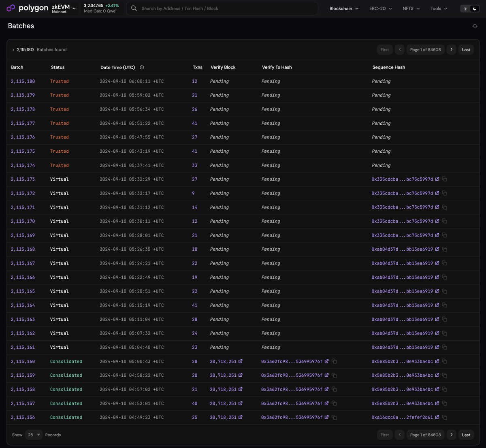This screenshot has height=448, width=486.
Task: Open batch 2,115,164 link
Action: point(23,305)
